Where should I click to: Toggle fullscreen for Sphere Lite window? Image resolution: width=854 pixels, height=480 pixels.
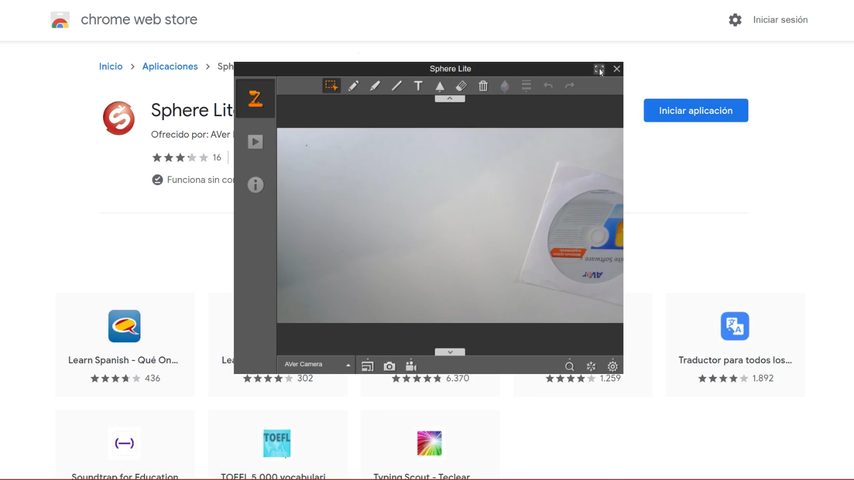[599, 69]
